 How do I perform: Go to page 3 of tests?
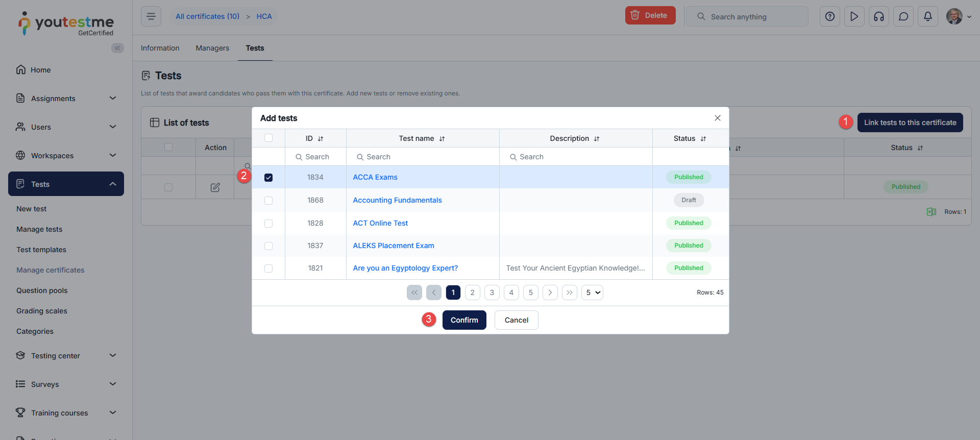[x=492, y=292]
